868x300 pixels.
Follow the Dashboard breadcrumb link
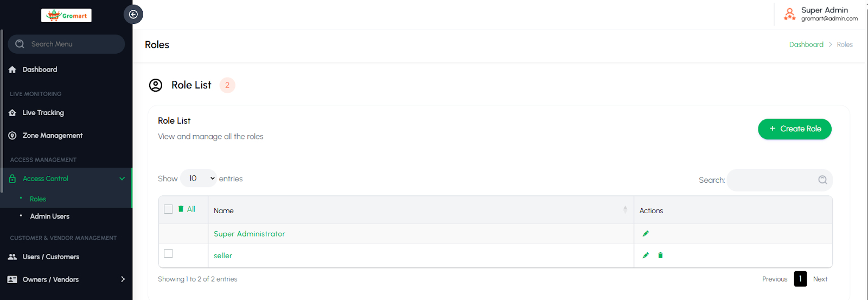[x=806, y=44]
